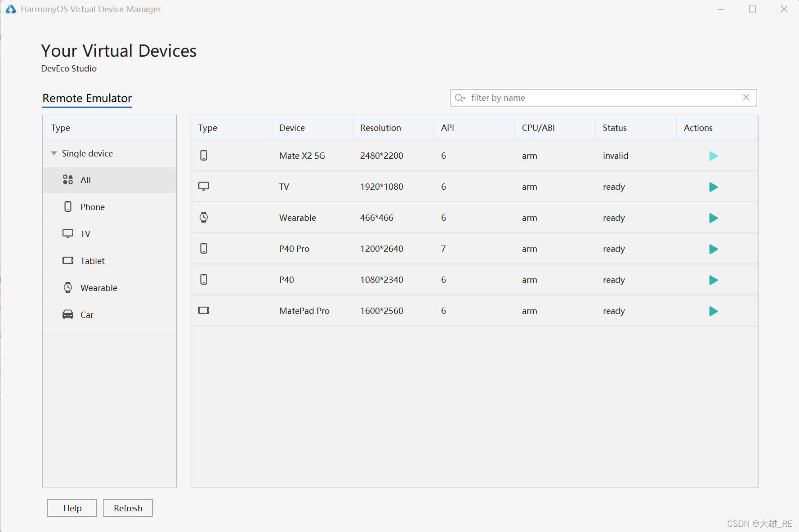The width and height of the screenshot is (799, 532).
Task: Filter devices by TV in sidebar
Action: (109, 234)
